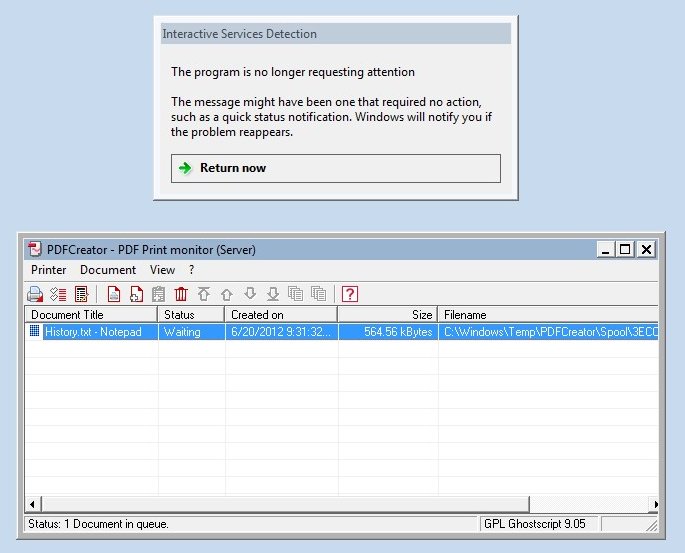Click the Interactive Services Detection title bar
Image resolution: width=685 pixels, height=553 pixels.
(x=336, y=34)
